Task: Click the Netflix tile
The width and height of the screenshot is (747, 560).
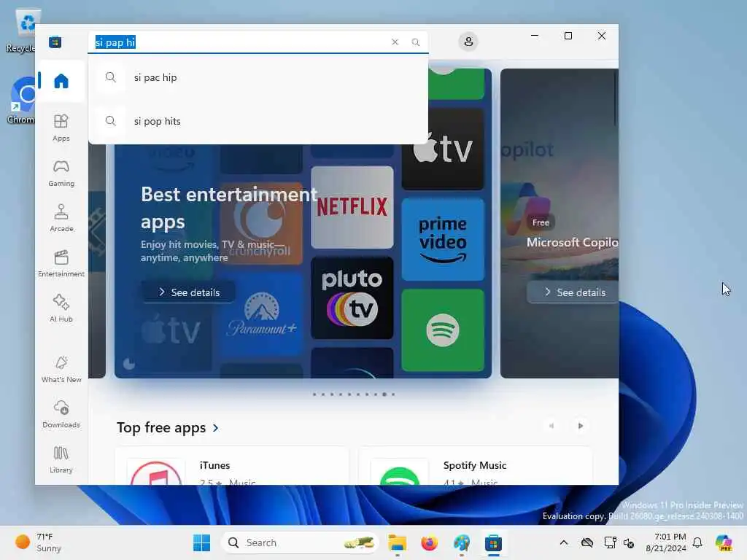Action: point(352,206)
